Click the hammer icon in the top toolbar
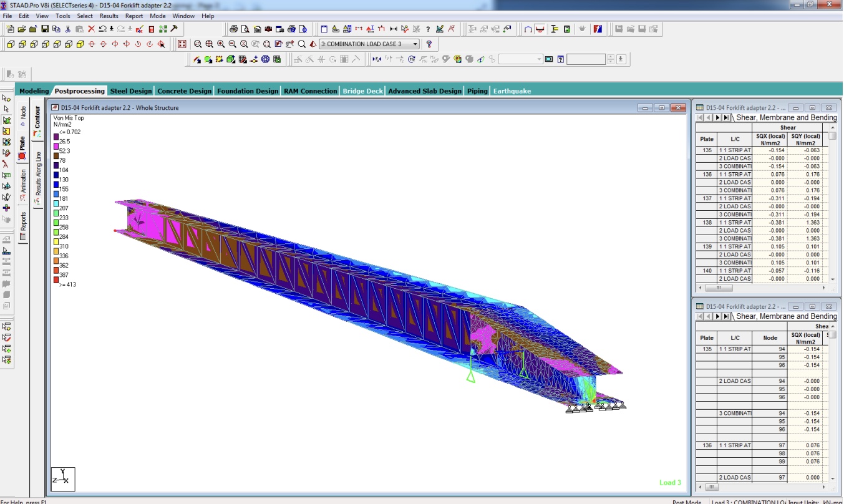Viewport: 844px width, 504px height. tap(174, 29)
